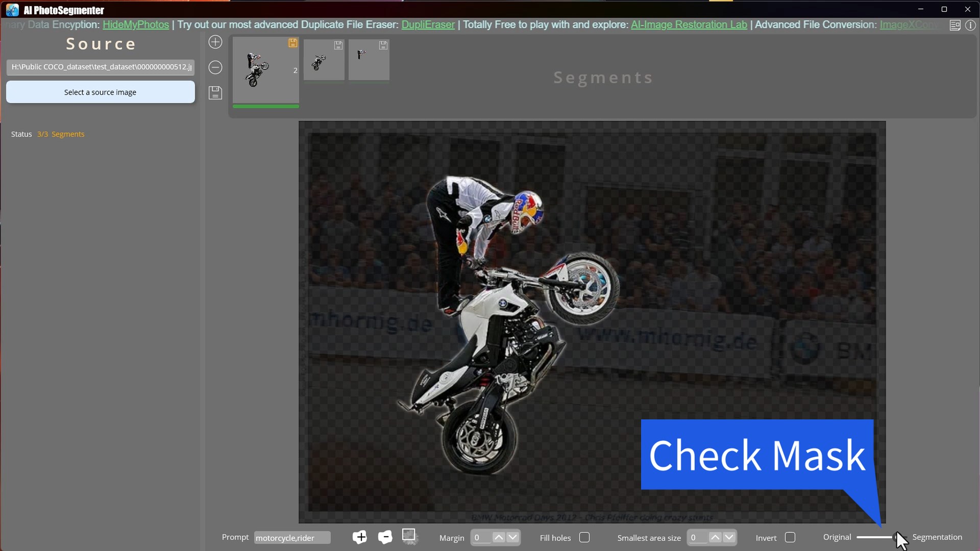Click the box selection tool icon

point(409,536)
